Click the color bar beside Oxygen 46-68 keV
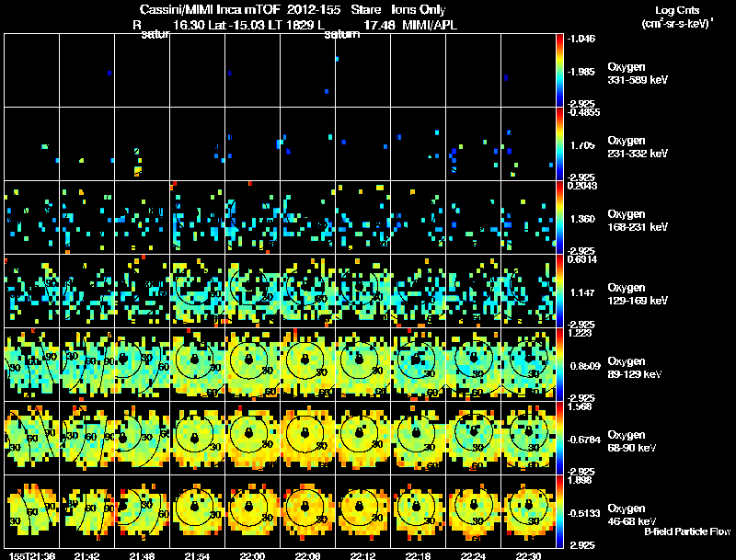This screenshot has height=560, width=736. coord(559,511)
